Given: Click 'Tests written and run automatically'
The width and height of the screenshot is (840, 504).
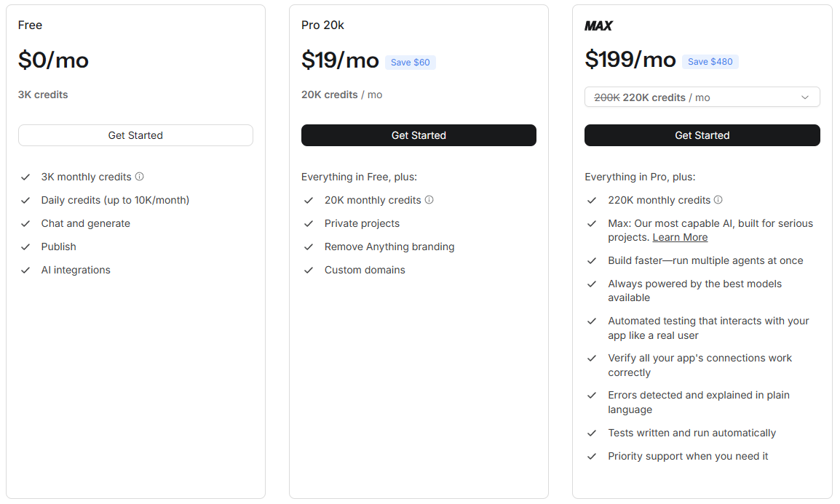Looking at the screenshot, I should point(692,433).
